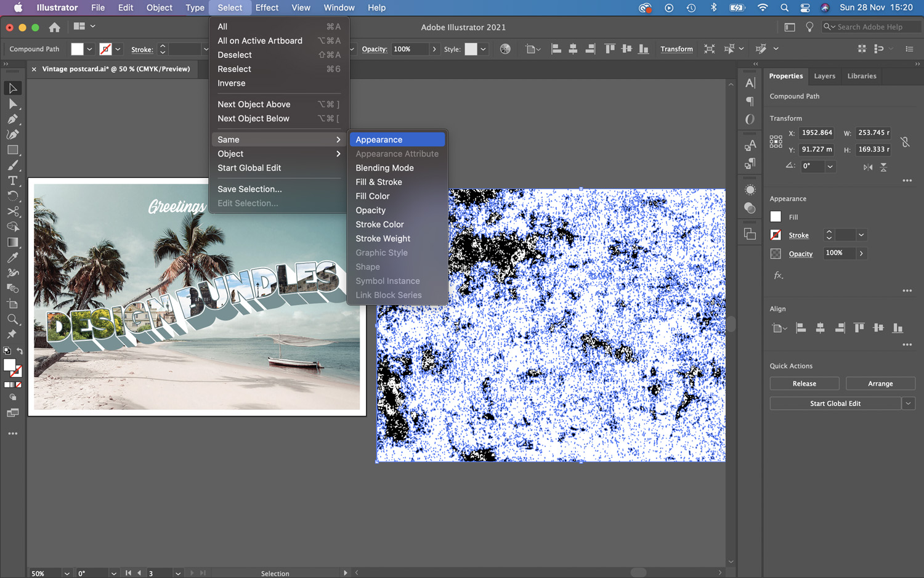Select the Paintbrush tool
Image resolution: width=924 pixels, height=578 pixels.
[12, 165]
